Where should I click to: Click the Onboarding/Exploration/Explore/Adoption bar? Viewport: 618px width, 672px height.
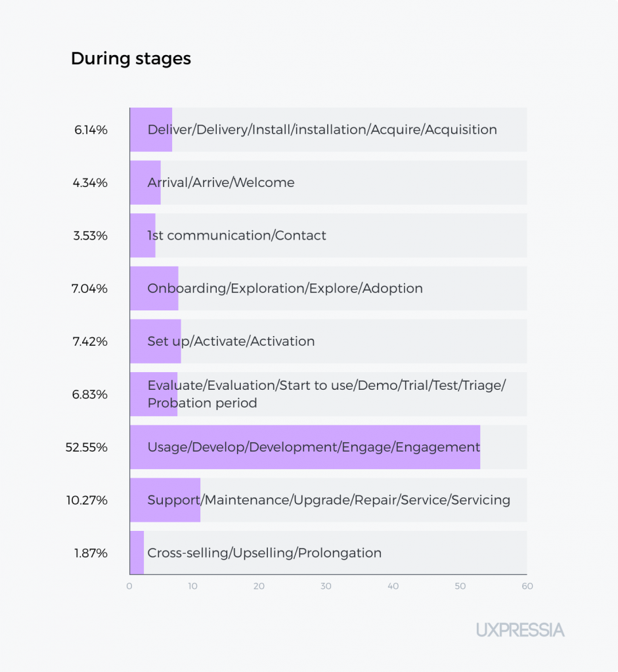point(154,289)
